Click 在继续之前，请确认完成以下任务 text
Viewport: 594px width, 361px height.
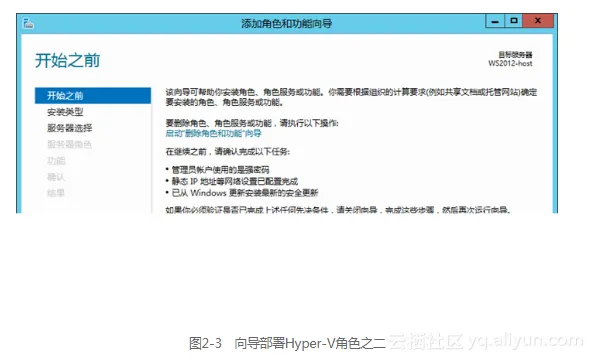click(228, 152)
